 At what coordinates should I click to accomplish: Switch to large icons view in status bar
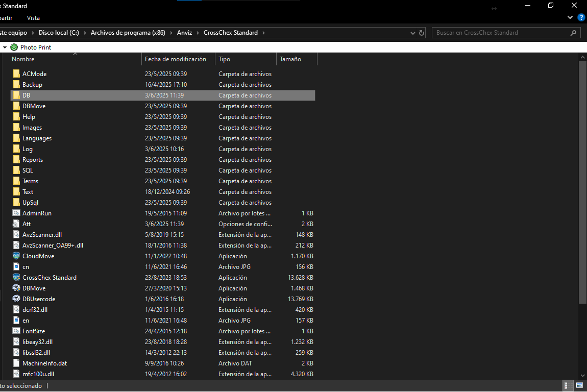(579, 386)
